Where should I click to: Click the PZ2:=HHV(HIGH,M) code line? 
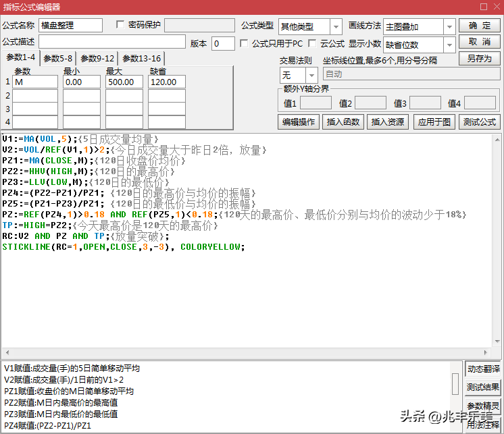[x=89, y=171]
